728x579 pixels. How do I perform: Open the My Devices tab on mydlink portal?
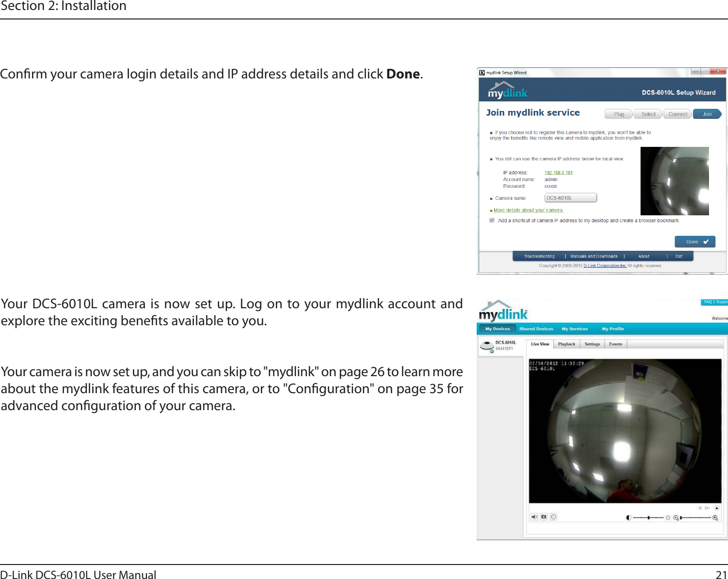[497, 329]
